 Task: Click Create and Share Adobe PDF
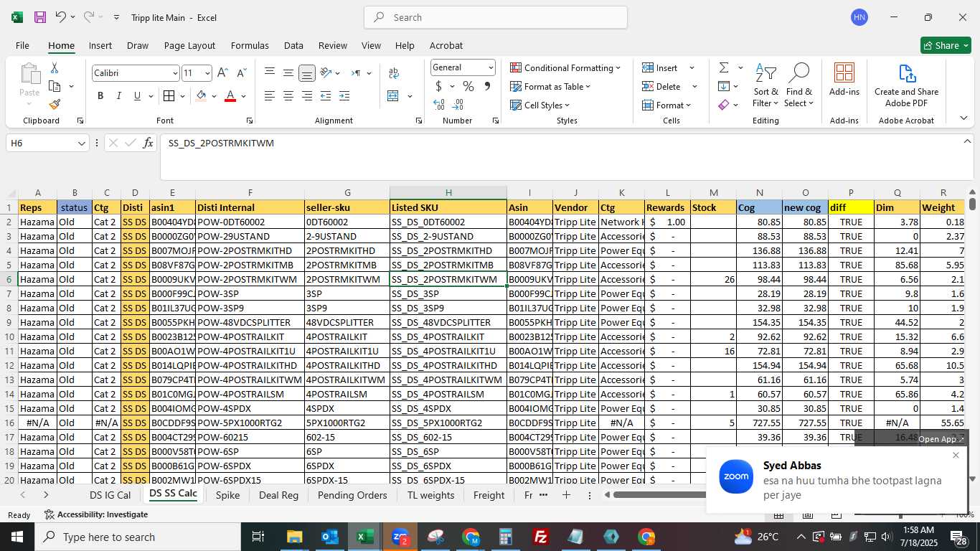[906, 85]
